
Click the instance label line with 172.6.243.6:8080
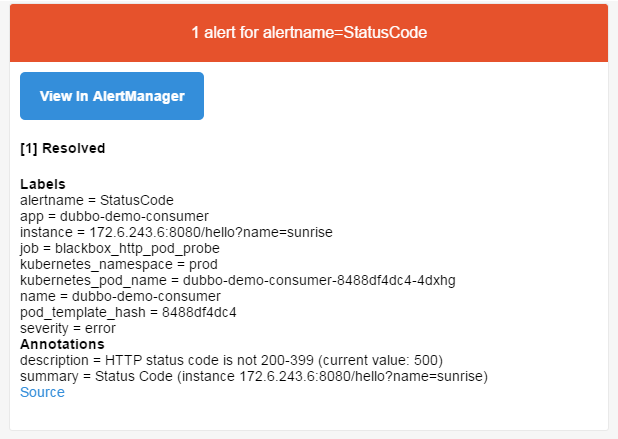click(x=176, y=232)
